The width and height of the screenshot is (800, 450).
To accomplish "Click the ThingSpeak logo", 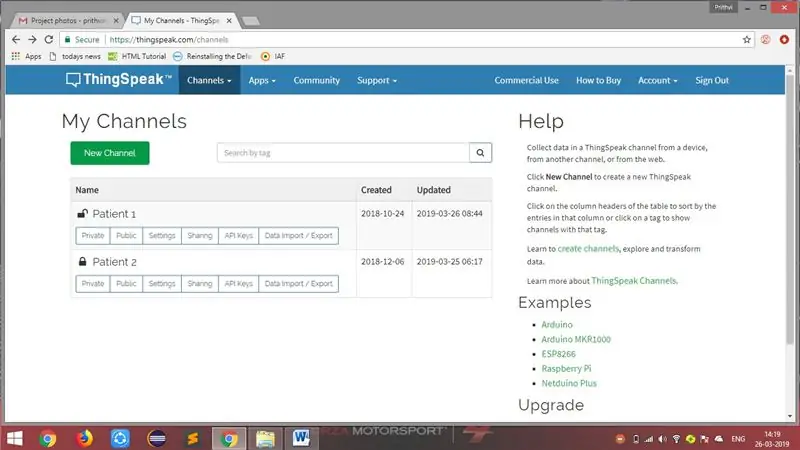I will coord(118,80).
